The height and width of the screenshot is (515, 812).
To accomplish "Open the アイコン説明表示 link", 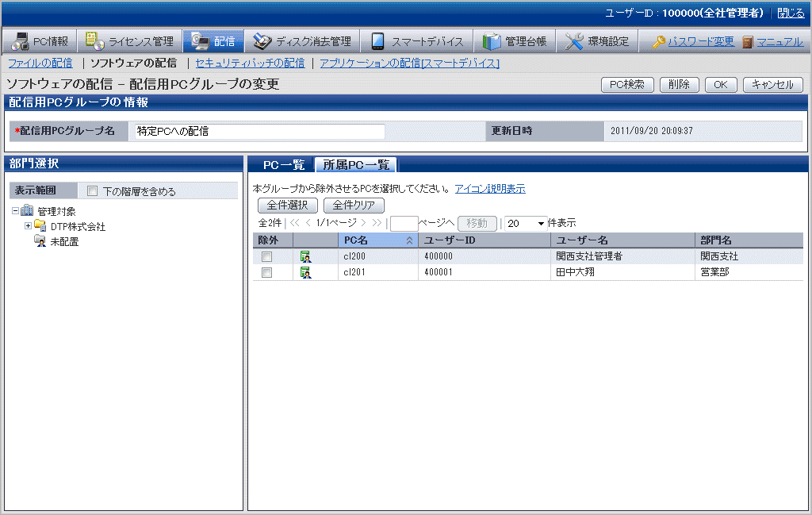I will click(490, 189).
